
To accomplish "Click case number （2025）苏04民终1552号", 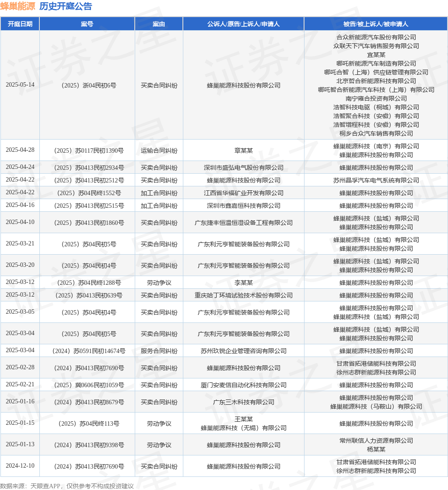I will click(87, 193).
